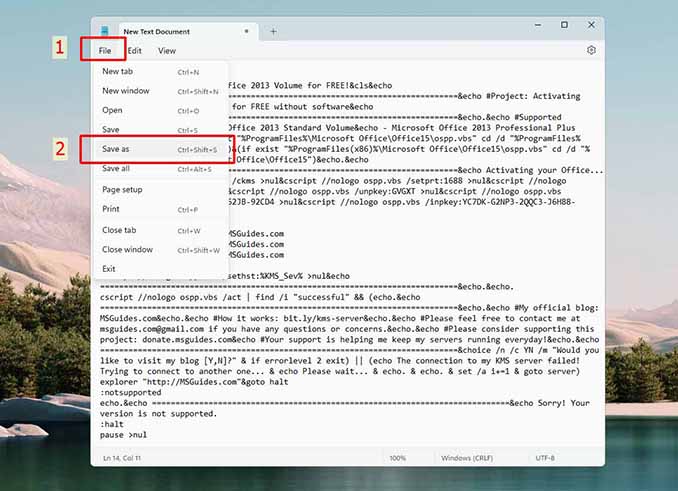Image resolution: width=678 pixels, height=491 pixels.
Task: Close the New Text Document tab
Action: pos(246,31)
